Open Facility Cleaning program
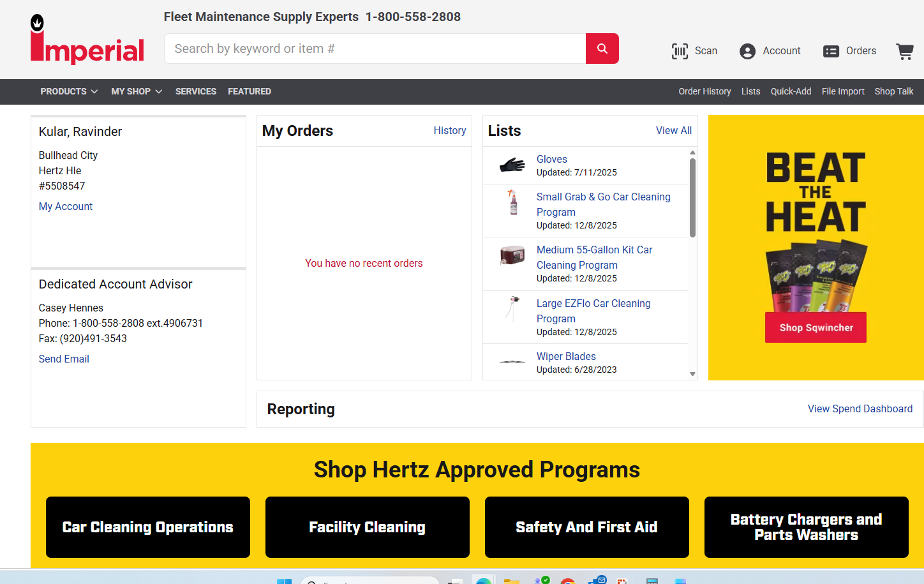The width and height of the screenshot is (924, 584). click(368, 527)
